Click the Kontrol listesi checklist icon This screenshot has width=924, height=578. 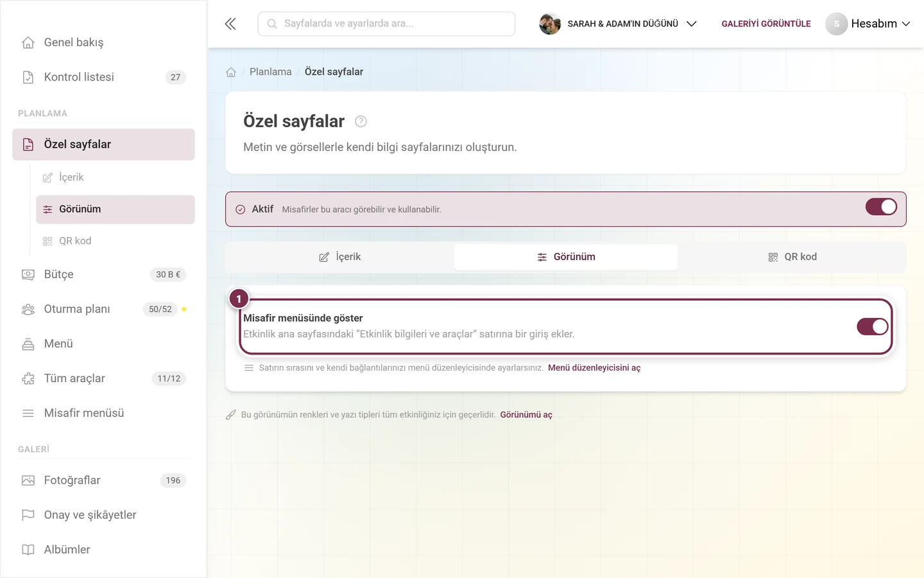[x=28, y=77]
